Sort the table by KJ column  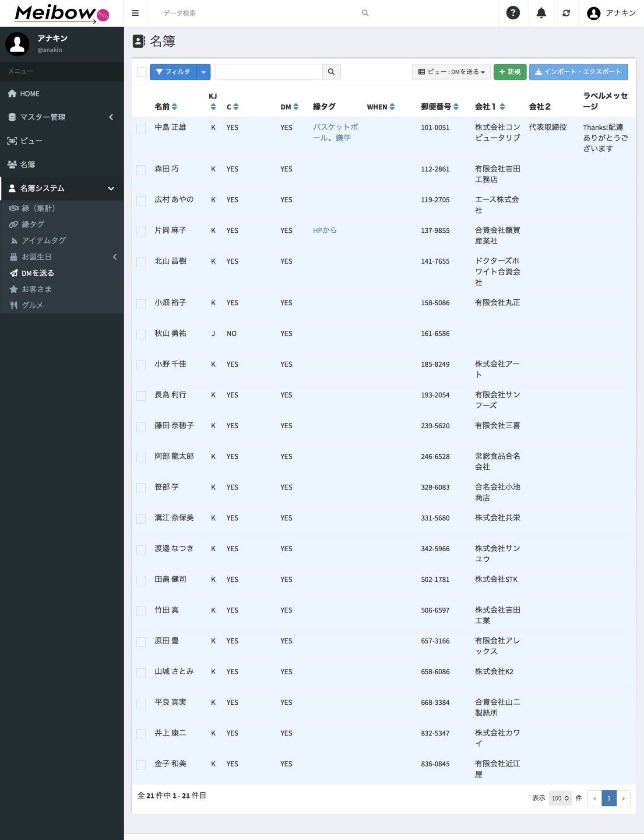click(x=213, y=107)
